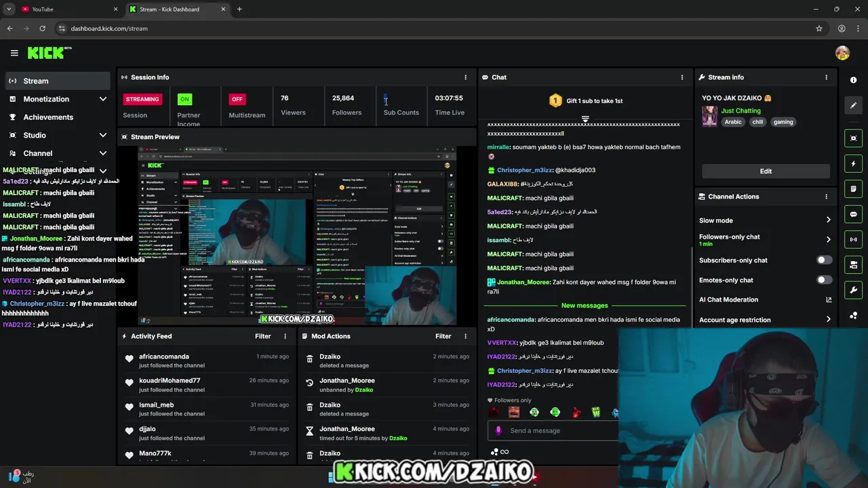Toggle the stream preview panel icon
This screenshot has width=868, height=488.
853,138
